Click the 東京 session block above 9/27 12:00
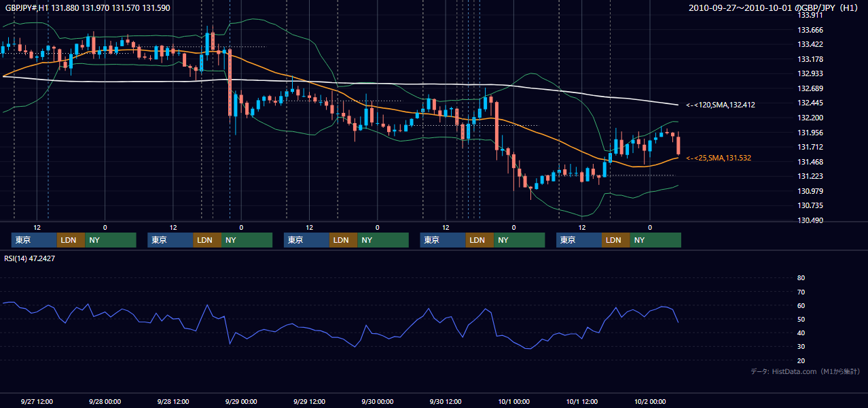 click(x=34, y=240)
